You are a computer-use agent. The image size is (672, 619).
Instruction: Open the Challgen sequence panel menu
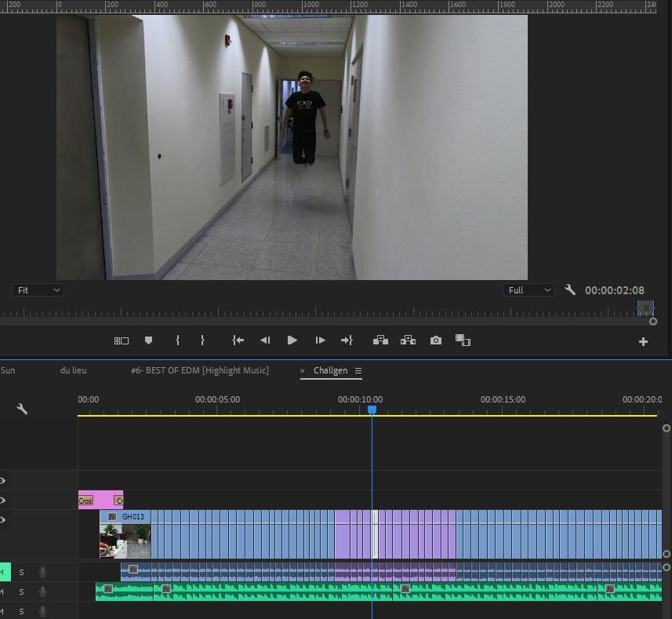click(358, 371)
